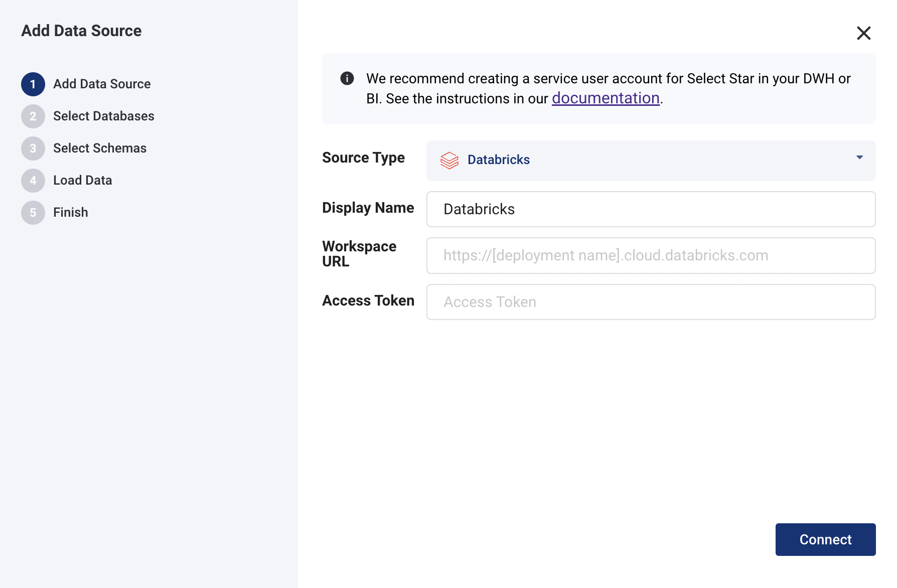Screen dimensions: 897x588
Task: Click the info icon in the notice banner
Action: [347, 78]
